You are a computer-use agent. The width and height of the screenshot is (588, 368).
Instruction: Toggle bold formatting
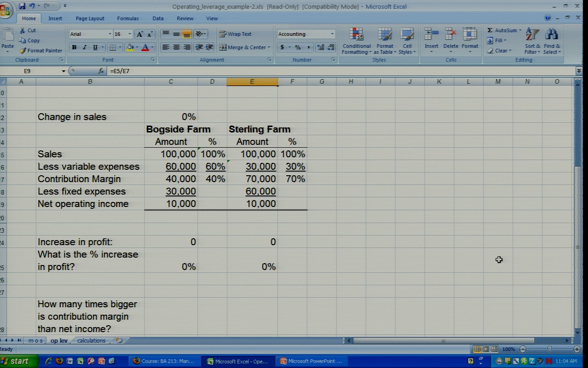click(x=74, y=47)
